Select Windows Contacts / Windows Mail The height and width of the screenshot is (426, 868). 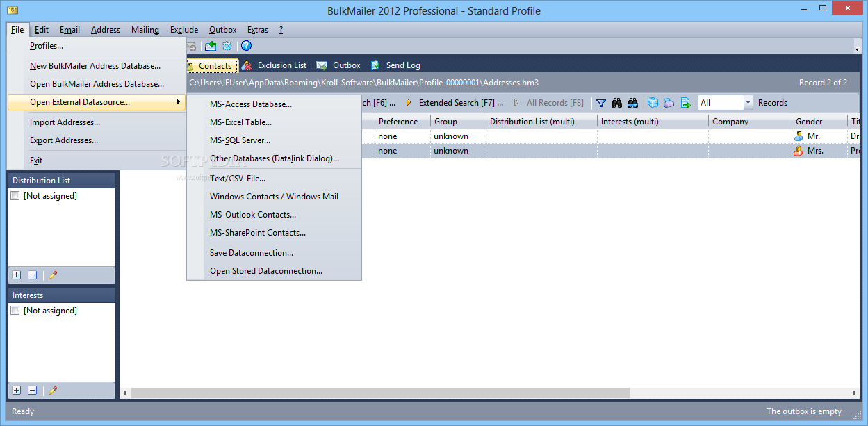point(274,197)
